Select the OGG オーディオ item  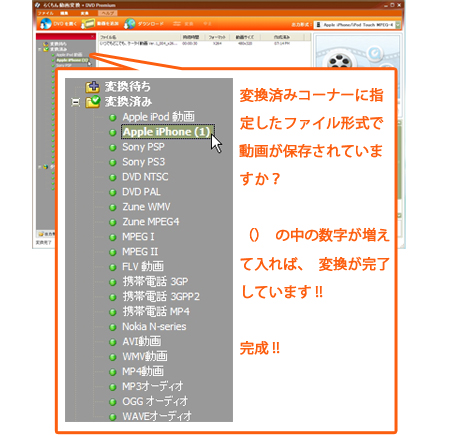tap(155, 401)
